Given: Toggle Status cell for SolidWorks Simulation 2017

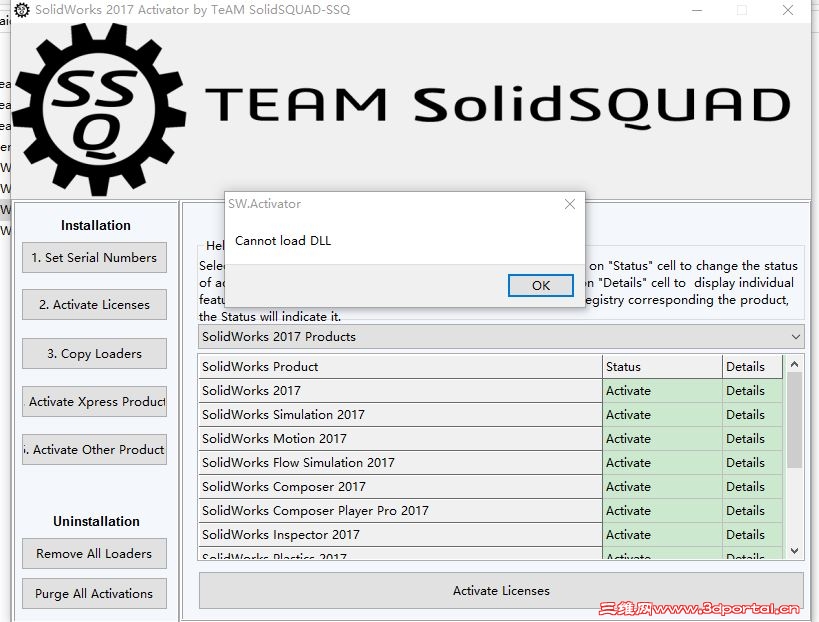Looking at the screenshot, I should (x=662, y=415).
